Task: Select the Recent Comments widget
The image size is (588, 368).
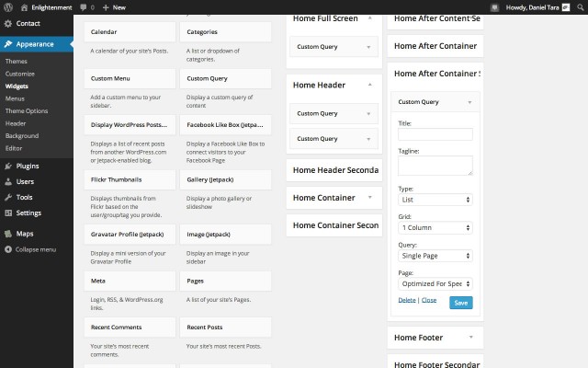Action: pos(130,328)
